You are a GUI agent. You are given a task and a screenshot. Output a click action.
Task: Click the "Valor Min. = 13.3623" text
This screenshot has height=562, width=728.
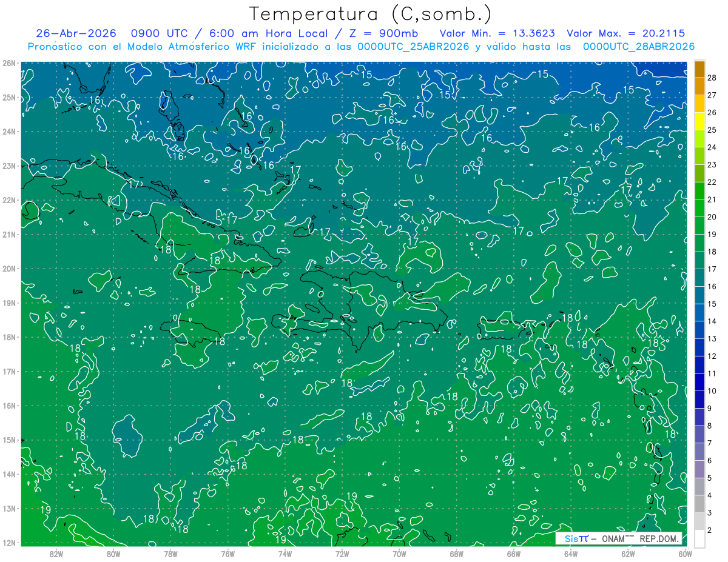tap(497, 33)
